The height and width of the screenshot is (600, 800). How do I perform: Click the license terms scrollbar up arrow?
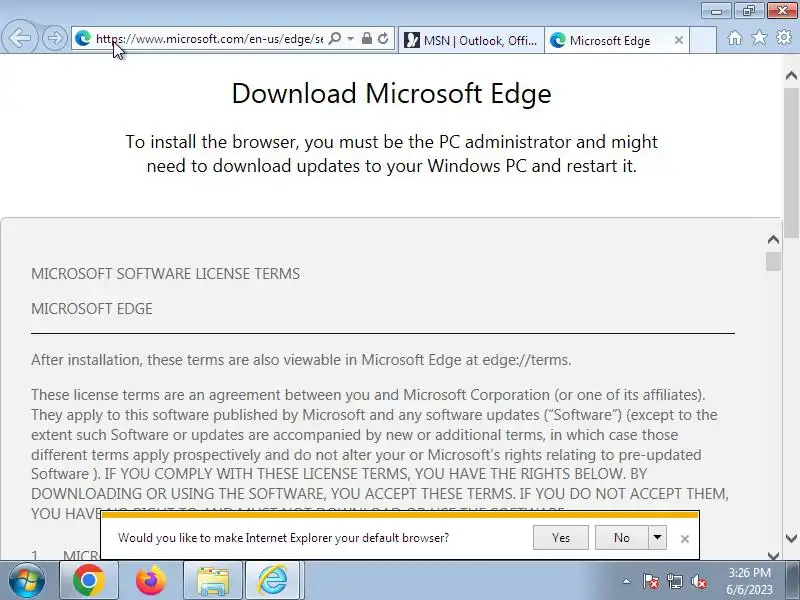point(773,239)
